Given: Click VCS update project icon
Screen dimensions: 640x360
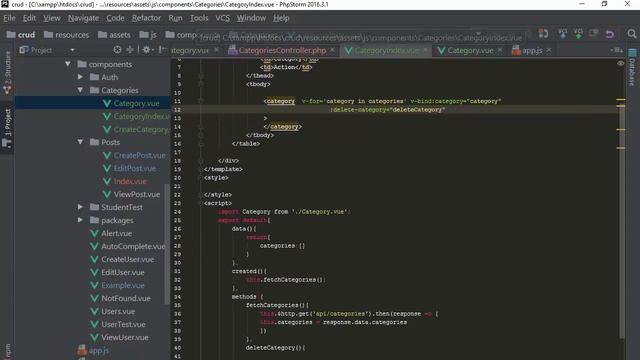Looking at the screenshot, I should [563, 34].
